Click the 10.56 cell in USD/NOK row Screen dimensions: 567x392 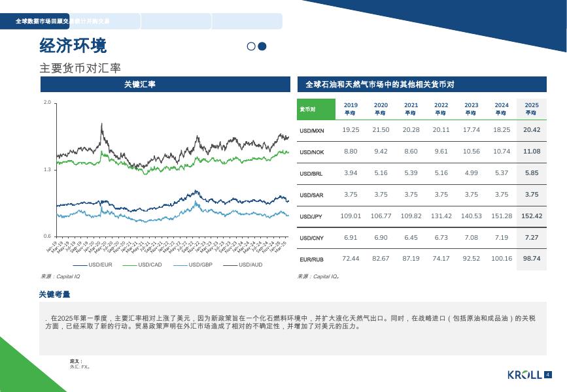(x=471, y=152)
